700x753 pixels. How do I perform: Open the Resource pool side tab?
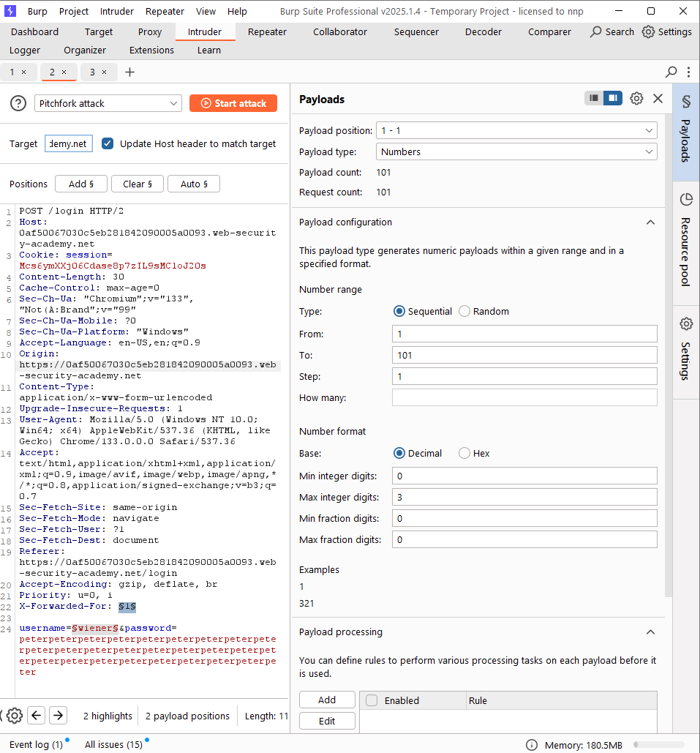[686, 242]
